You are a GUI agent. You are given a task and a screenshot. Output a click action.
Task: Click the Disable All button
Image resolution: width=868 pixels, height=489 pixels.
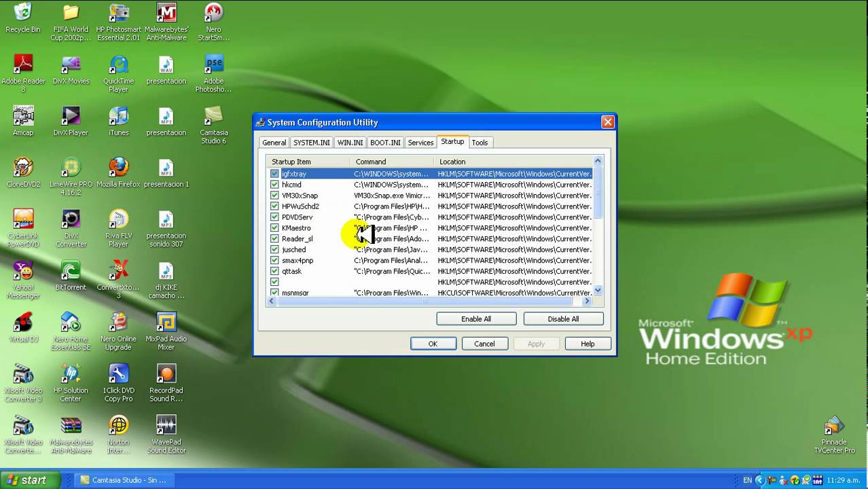tap(563, 319)
